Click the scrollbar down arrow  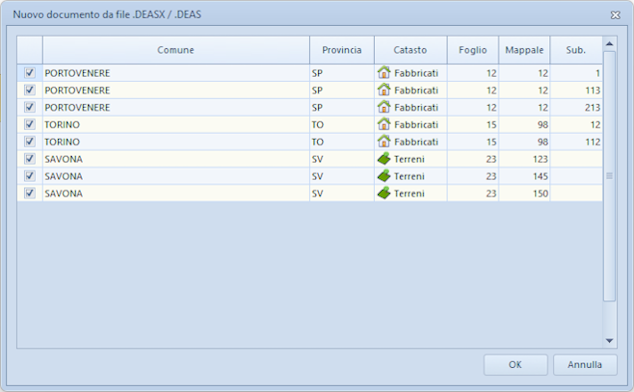(609, 341)
